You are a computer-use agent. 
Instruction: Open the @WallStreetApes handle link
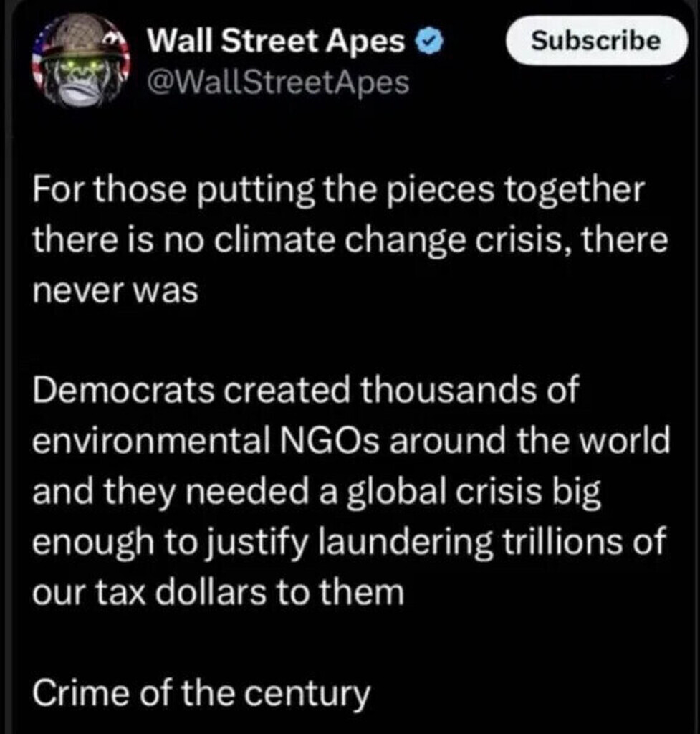pos(278,84)
